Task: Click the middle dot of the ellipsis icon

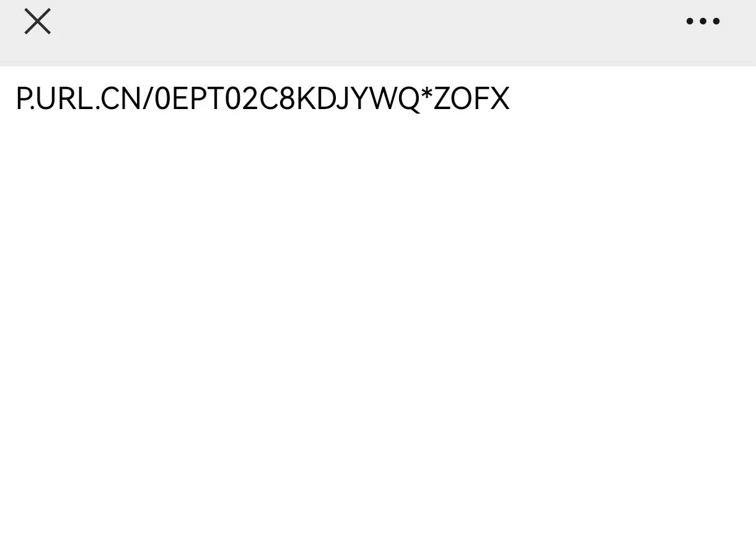Action: (x=703, y=21)
